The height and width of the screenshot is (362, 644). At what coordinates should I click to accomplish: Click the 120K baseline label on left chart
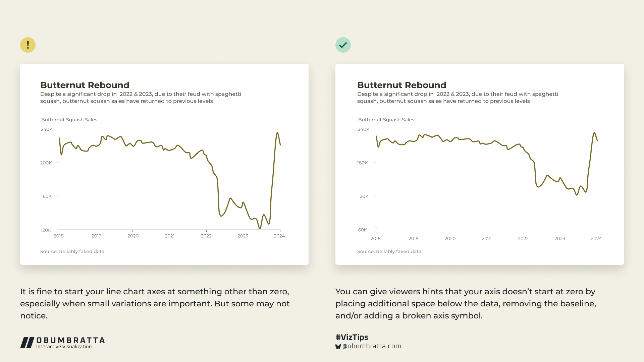[x=46, y=230]
